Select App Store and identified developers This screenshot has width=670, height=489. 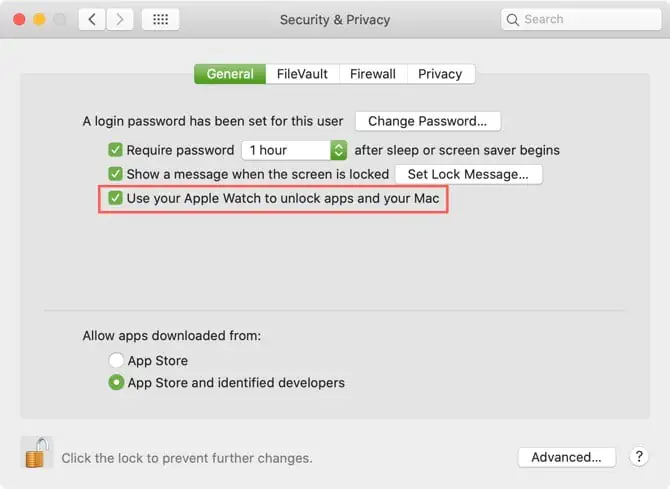[x=117, y=382]
